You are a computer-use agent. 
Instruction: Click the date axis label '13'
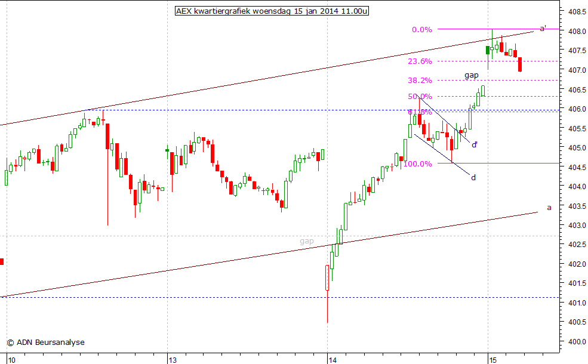click(x=172, y=360)
